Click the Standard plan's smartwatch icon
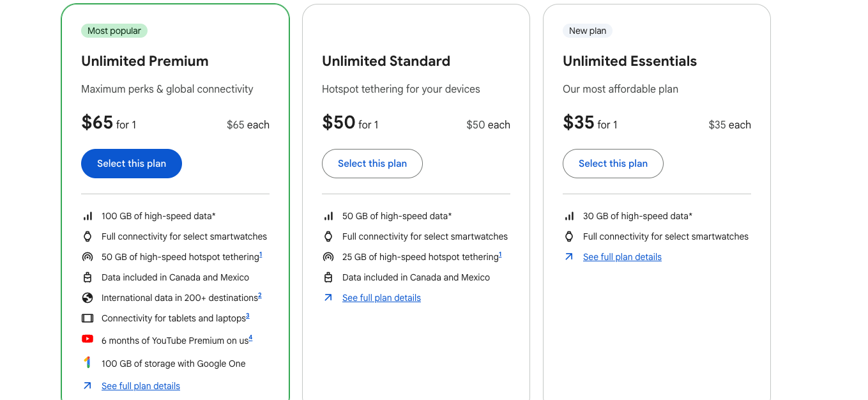Screen dimensions: 868x400 pyautogui.click(x=328, y=236)
